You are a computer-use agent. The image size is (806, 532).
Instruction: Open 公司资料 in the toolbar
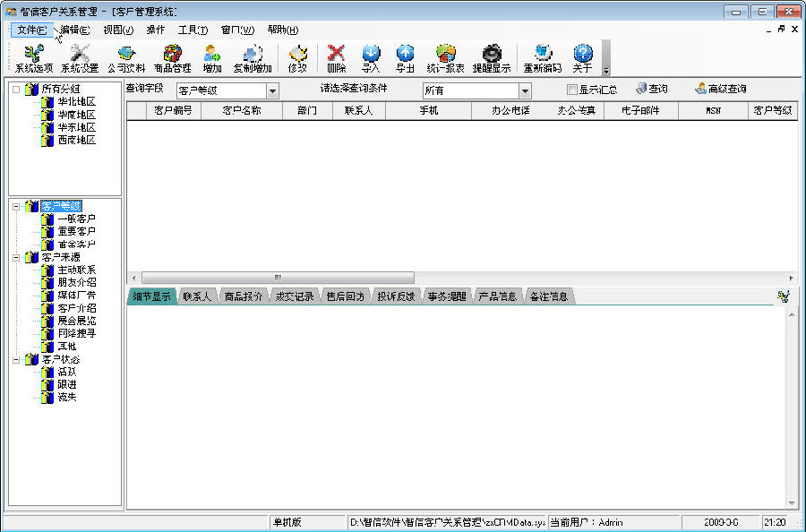[x=126, y=58]
